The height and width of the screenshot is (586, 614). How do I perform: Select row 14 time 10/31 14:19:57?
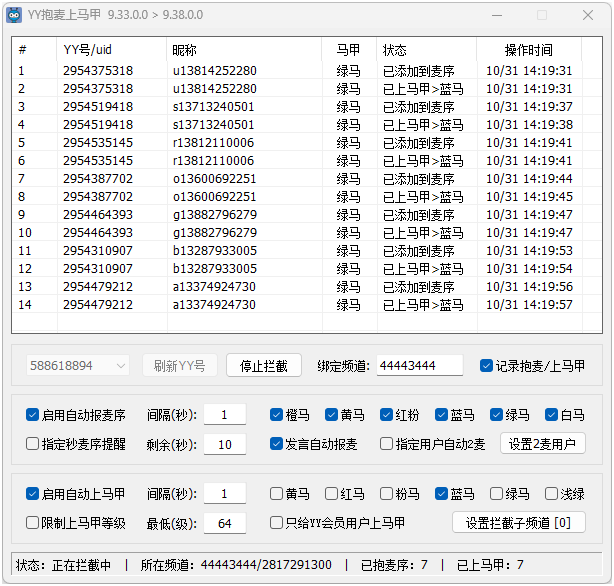tap(529, 305)
